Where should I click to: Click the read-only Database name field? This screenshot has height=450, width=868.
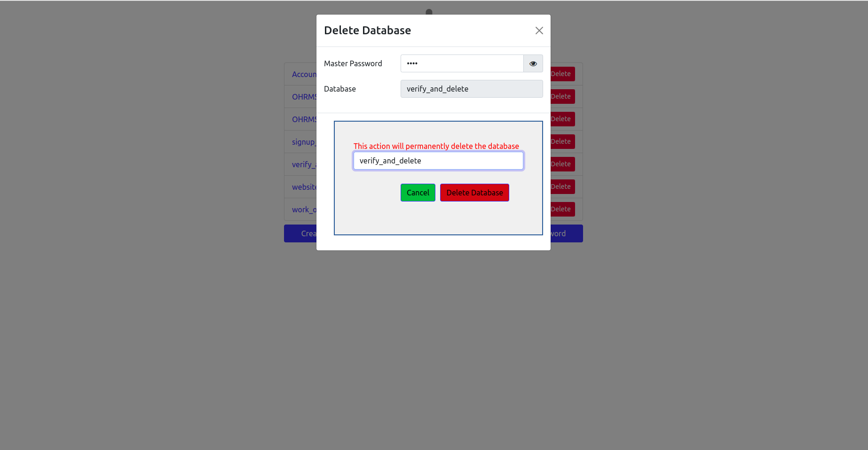472,89
